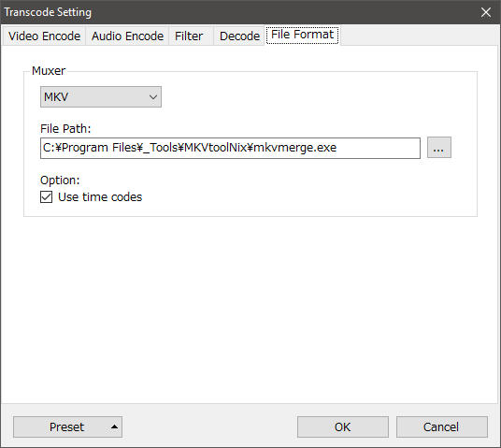Click the Preset button
501x448 pixels.
click(x=67, y=426)
